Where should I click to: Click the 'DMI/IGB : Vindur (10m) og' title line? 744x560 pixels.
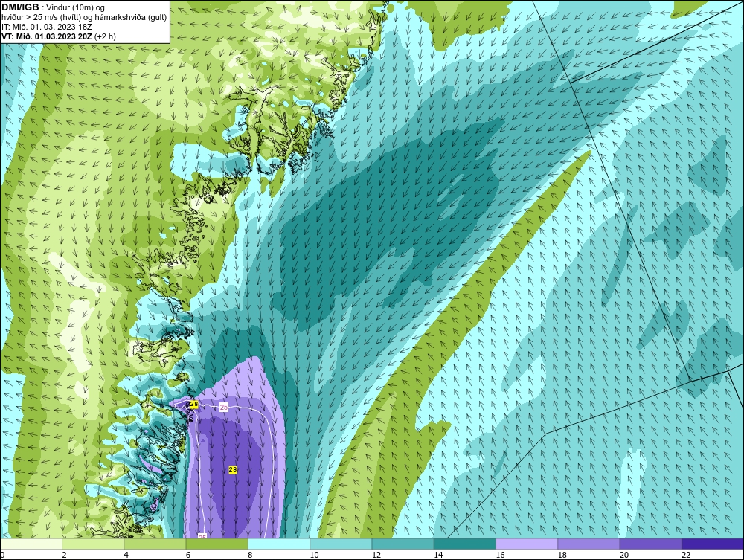(x=54, y=7)
